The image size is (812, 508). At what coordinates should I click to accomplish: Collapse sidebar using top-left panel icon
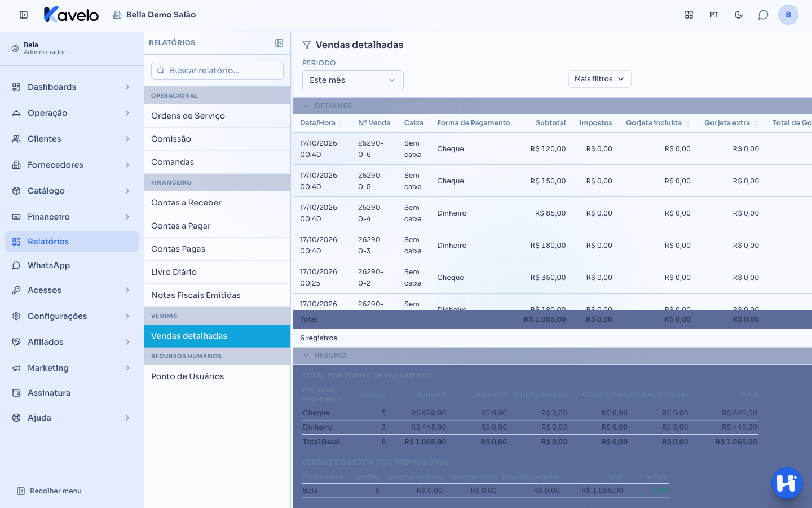click(24, 15)
